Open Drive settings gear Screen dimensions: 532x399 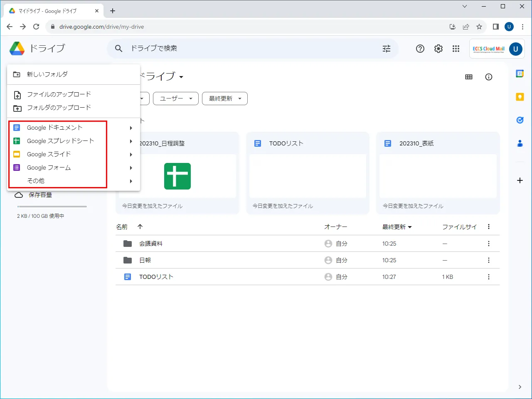[438, 49]
